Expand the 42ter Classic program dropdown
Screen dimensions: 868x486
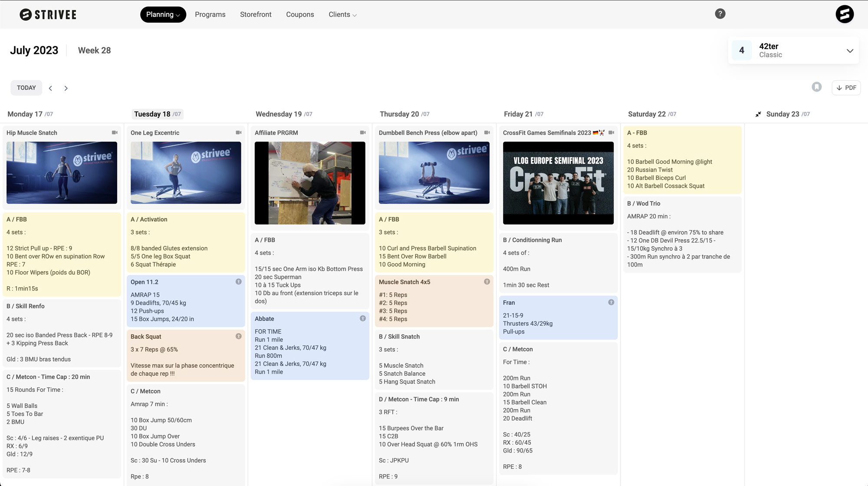point(849,51)
